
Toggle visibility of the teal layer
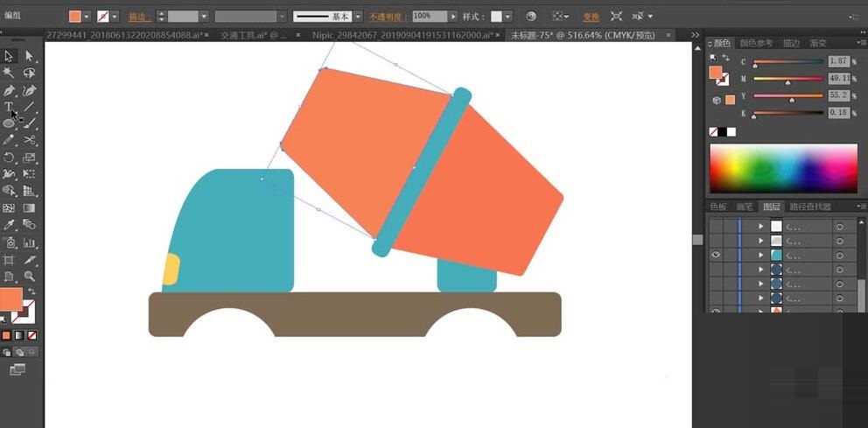tap(716, 255)
